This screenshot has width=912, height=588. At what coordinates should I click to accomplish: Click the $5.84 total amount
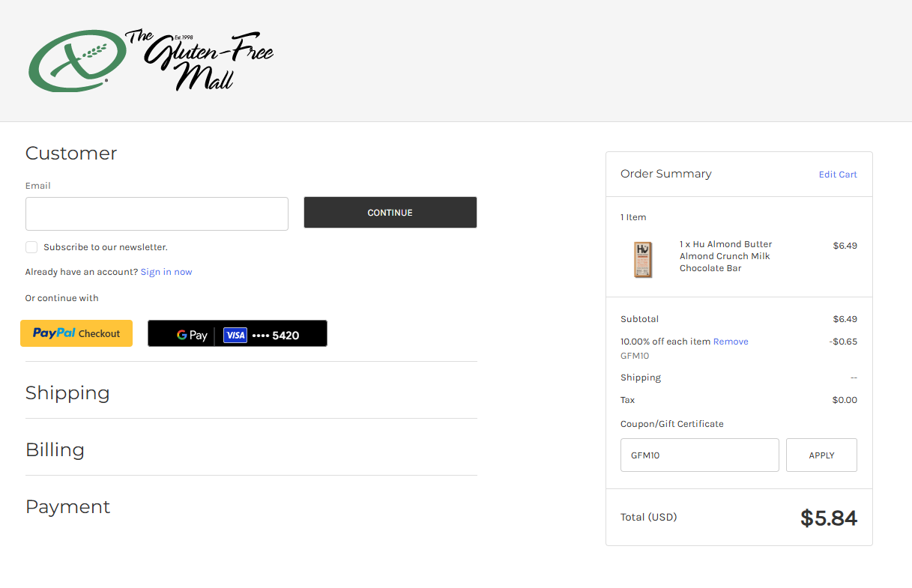coord(829,518)
